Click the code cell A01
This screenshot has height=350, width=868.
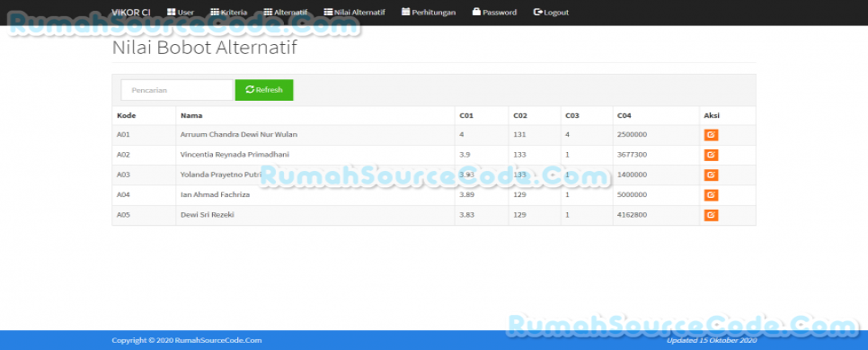[x=123, y=135]
